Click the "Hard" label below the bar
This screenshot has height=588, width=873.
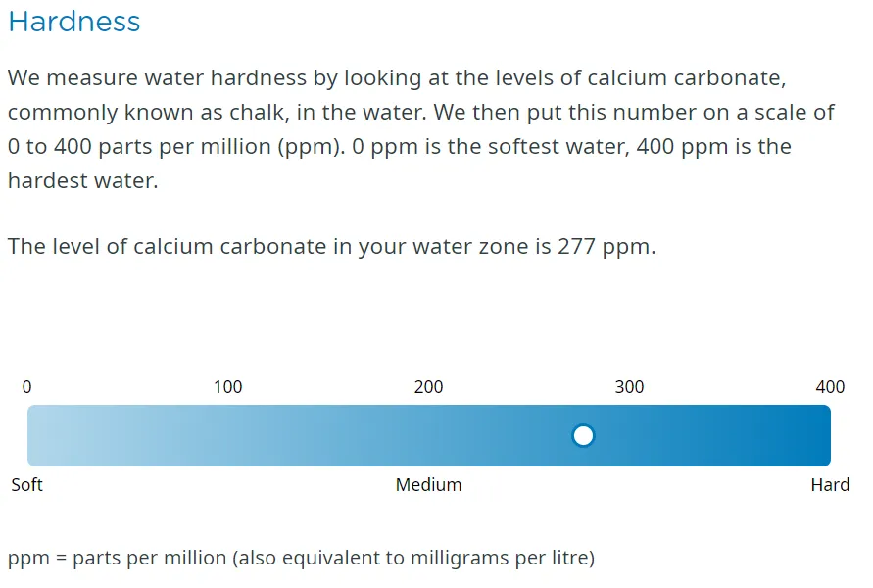pos(830,485)
